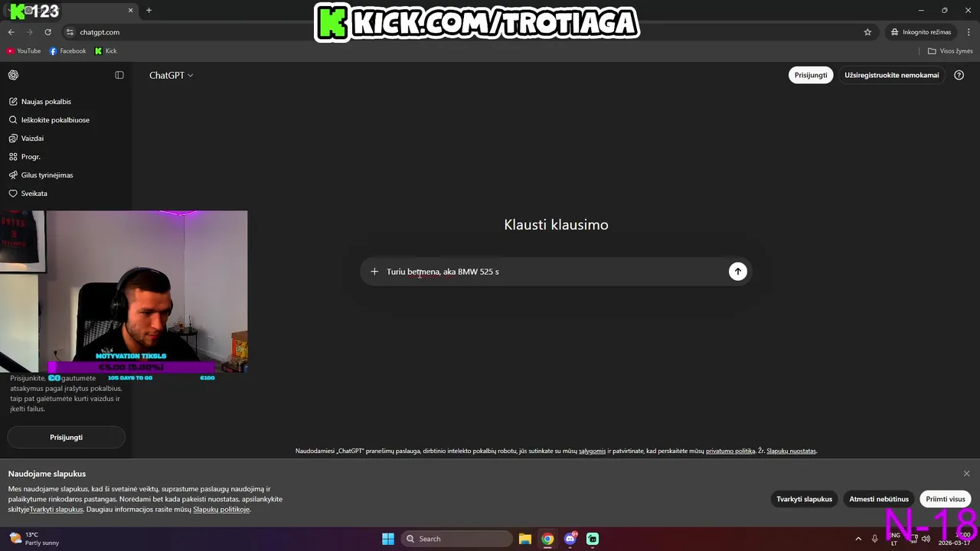
Task: Open the Visos žymės bookmarks folder
Action: point(950,51)
